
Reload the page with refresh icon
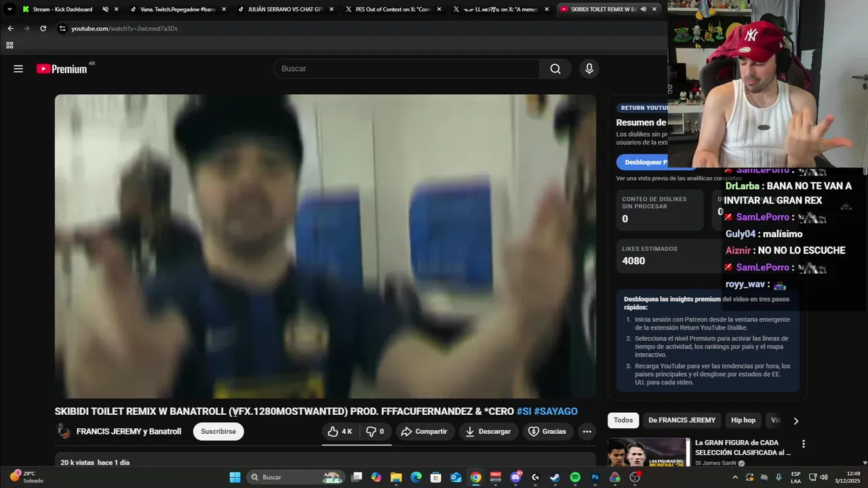click(x=43, y=28)
